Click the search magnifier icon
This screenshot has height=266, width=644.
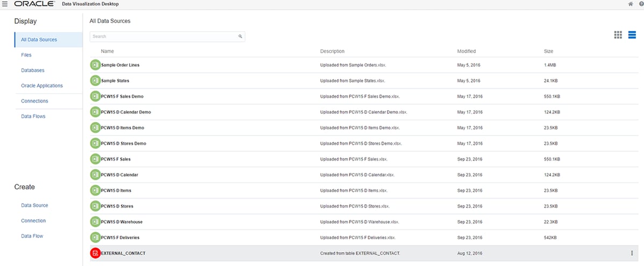click(x=240, y=37)
